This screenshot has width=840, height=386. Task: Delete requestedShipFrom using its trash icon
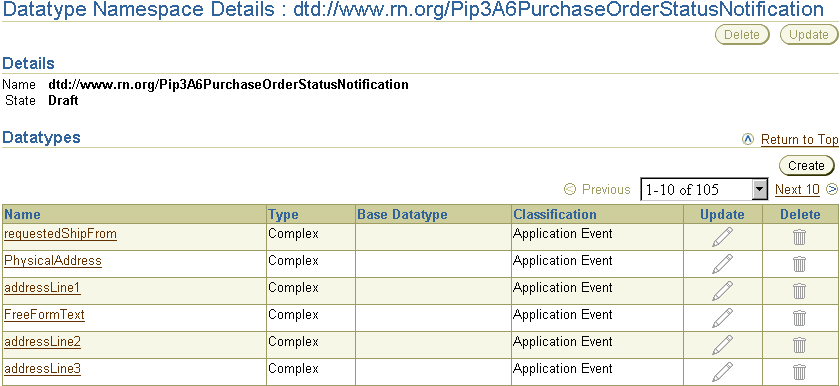click(799, 237)
